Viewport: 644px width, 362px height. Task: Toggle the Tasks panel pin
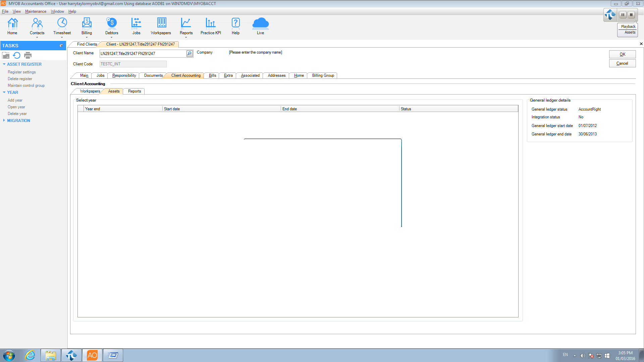[61, 46]
